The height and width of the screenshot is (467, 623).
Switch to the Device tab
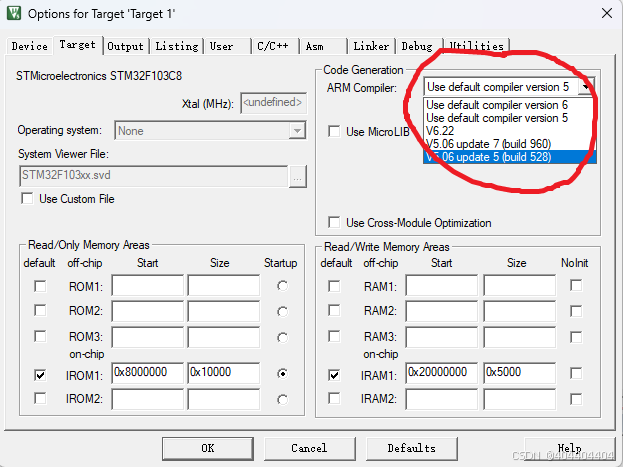pos(29,46)
